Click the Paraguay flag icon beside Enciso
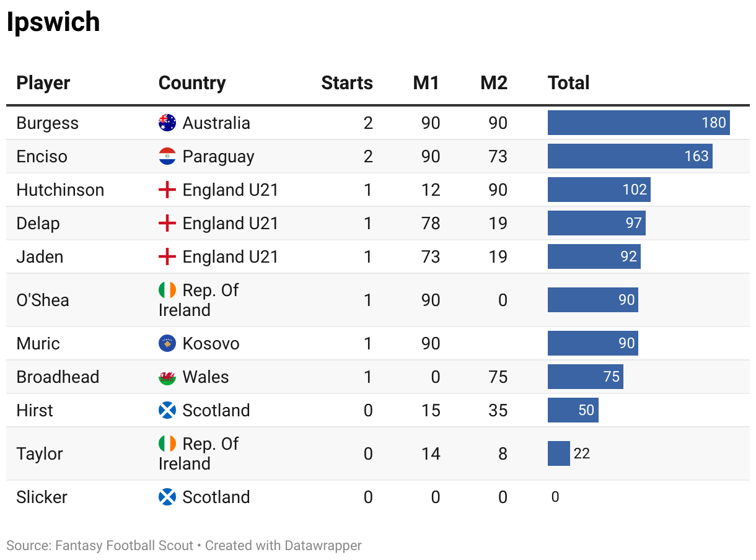The height and width of the screenshot is (560, 756). click(167, 156)
